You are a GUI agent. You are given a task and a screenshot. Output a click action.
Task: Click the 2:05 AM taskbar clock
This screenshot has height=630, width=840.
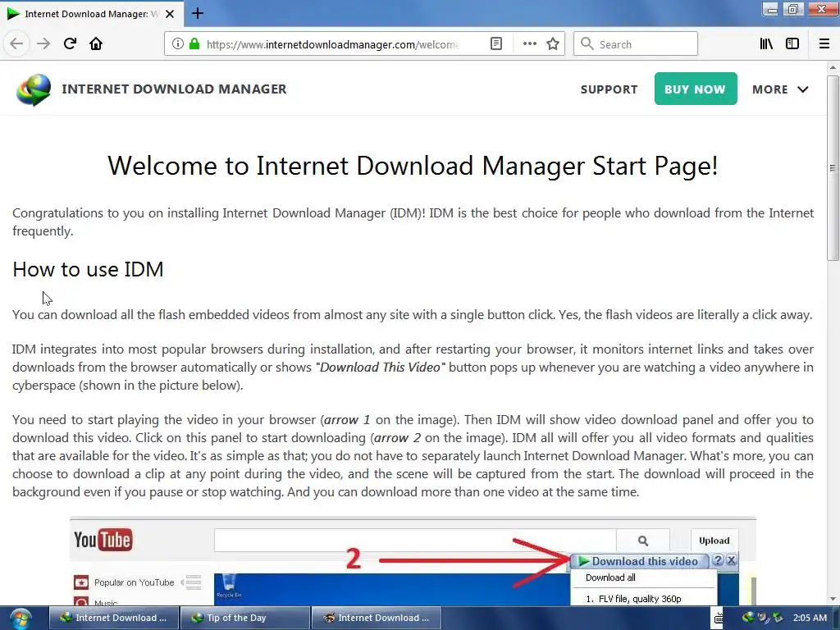point(810,618)
